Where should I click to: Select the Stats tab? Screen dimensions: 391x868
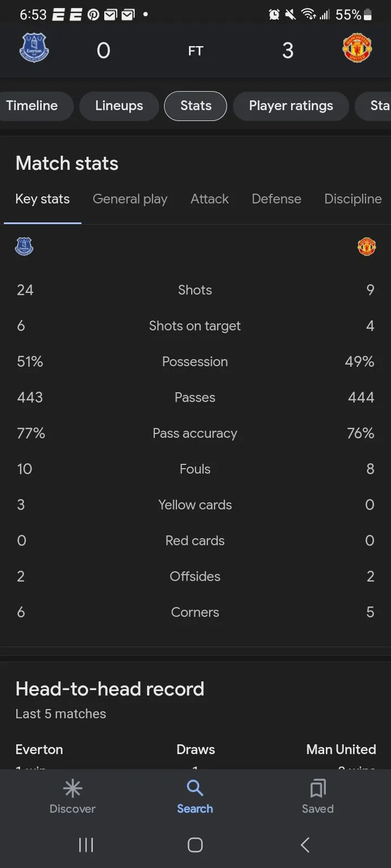tap(195, 106)
